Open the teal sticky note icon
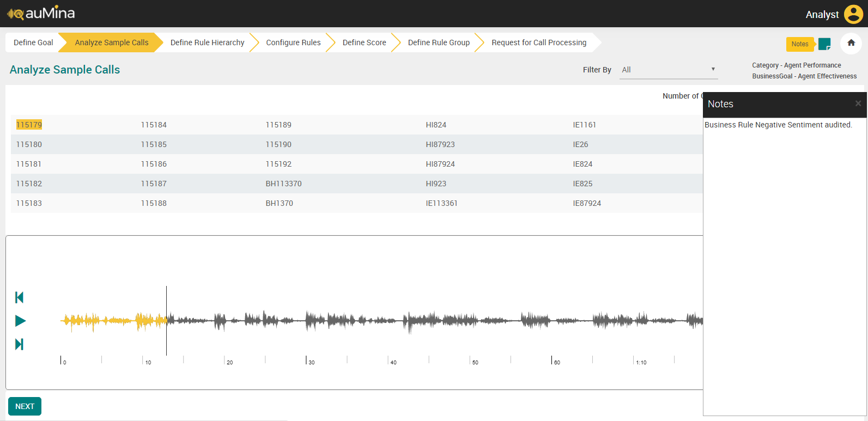 (x=824, y=44)
